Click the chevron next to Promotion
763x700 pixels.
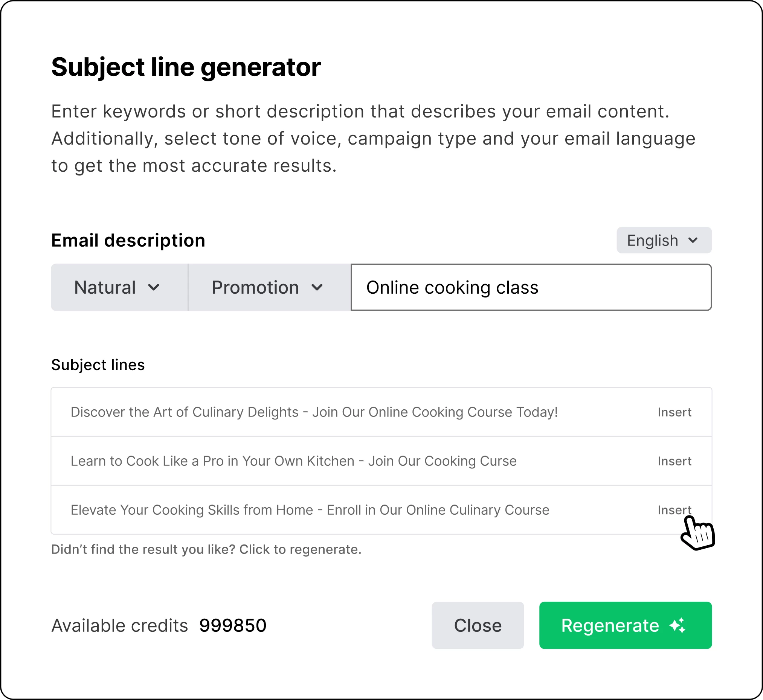(317, 288)
